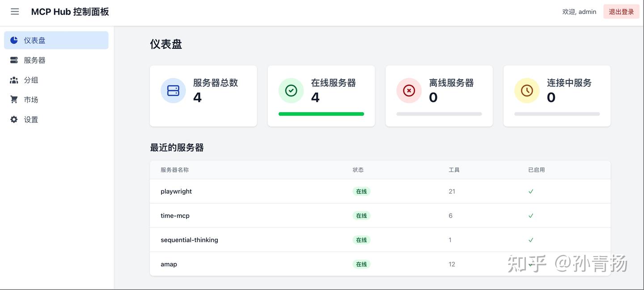Open 设置 with the gear icon
The width and height of the screenshot is (644, 290).
coord(13,119)
